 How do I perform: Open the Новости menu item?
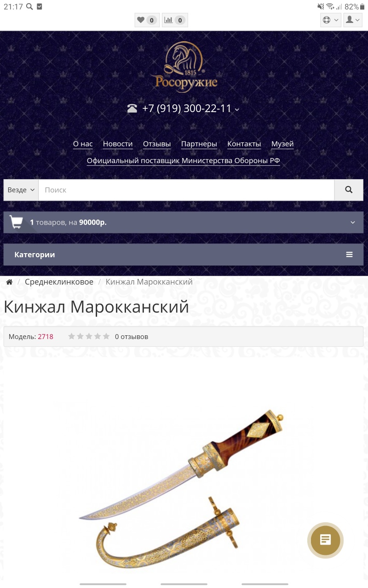[118, 144]
